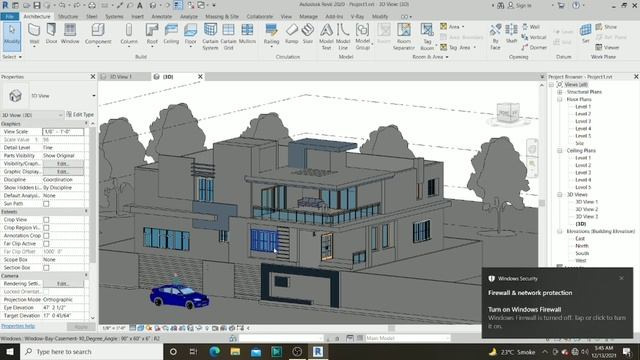640x360 pixels.
Task: Click the ViewCube in 3D view
Action: 508,113
